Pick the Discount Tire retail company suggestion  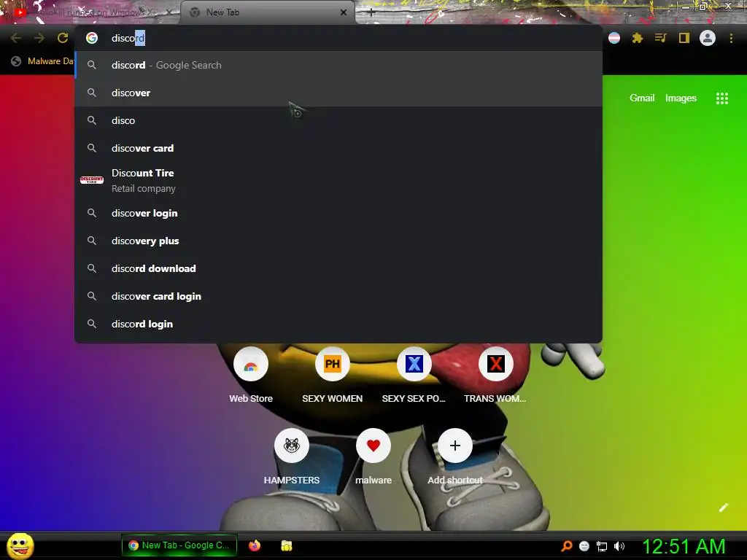click(338, 181)
